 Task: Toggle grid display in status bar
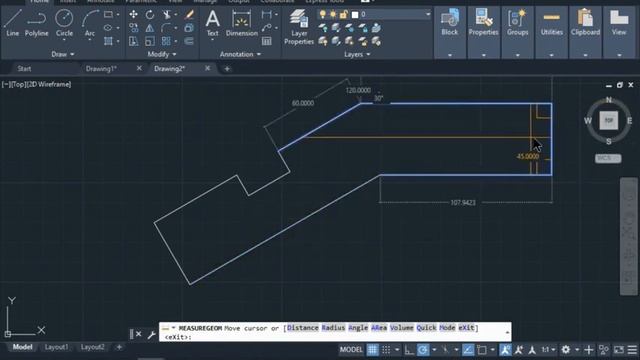(x=372, y=350)
